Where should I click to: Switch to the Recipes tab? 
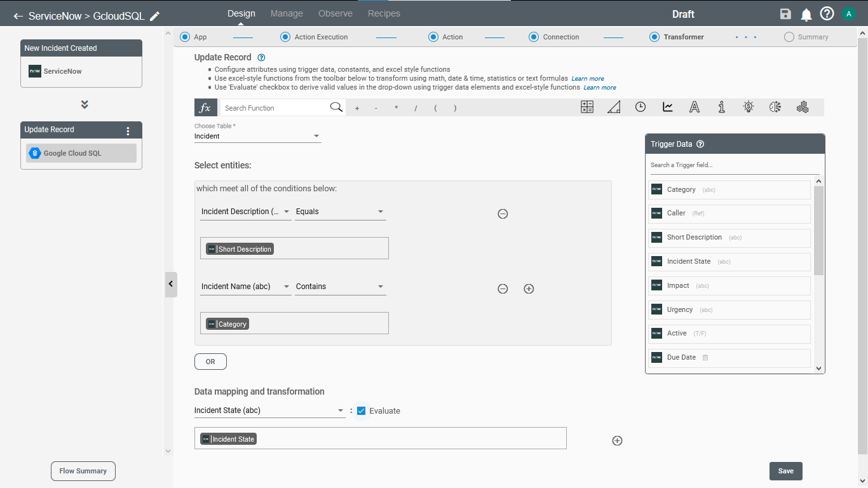pos(384,13)
